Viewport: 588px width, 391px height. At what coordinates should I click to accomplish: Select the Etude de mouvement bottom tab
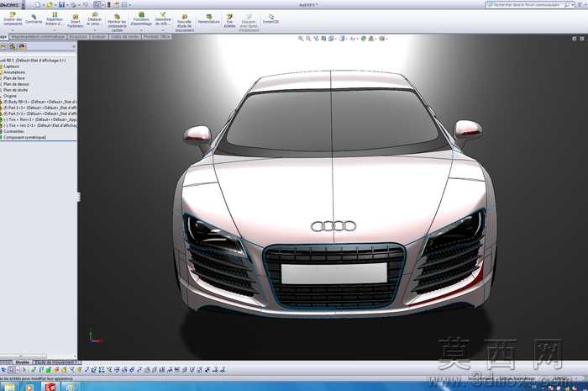point(56,362)
